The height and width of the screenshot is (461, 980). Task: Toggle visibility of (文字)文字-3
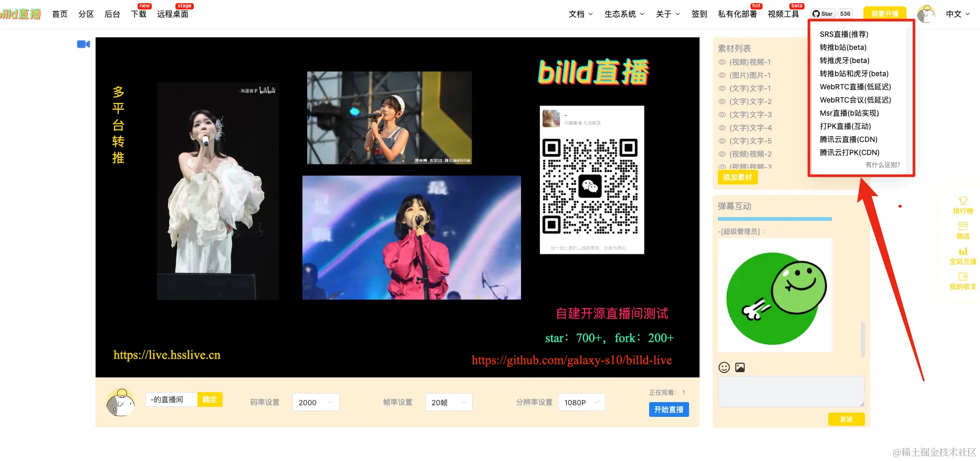[x=722, y=115]
